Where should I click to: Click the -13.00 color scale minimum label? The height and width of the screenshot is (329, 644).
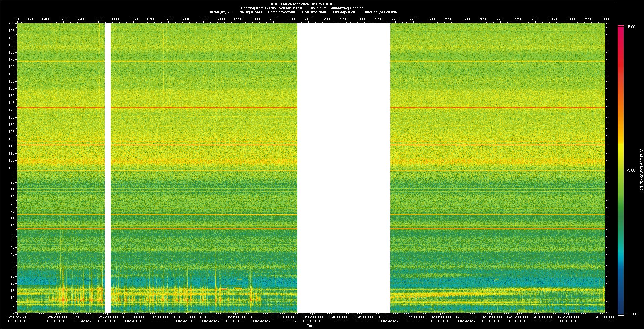tap(632, 314)
